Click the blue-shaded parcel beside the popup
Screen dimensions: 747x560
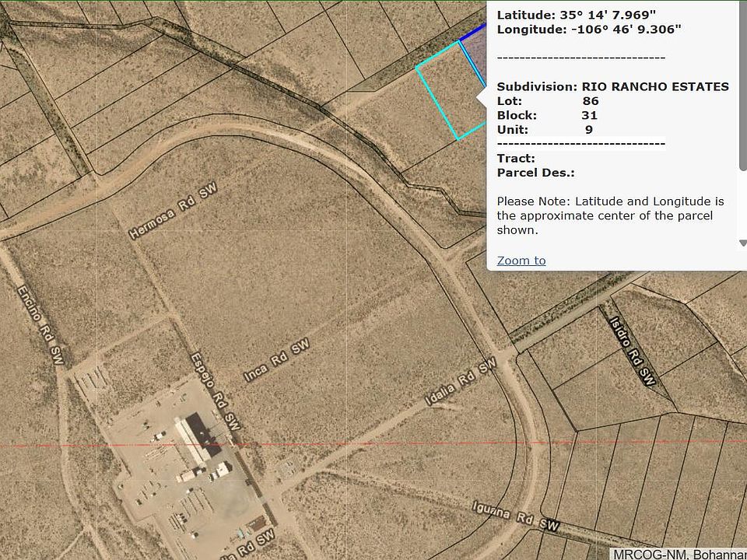(476, 56)
